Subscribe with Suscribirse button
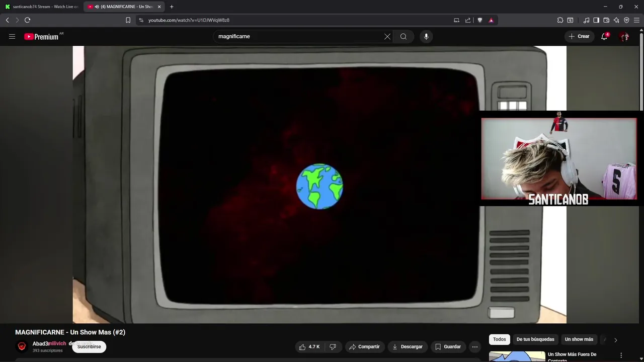The image size is (644, 362). pos(89,346)
